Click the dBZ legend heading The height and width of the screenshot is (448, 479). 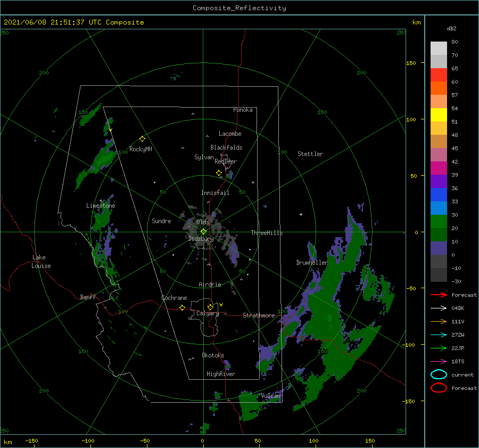pyautogui.click(x=451, y=29)
